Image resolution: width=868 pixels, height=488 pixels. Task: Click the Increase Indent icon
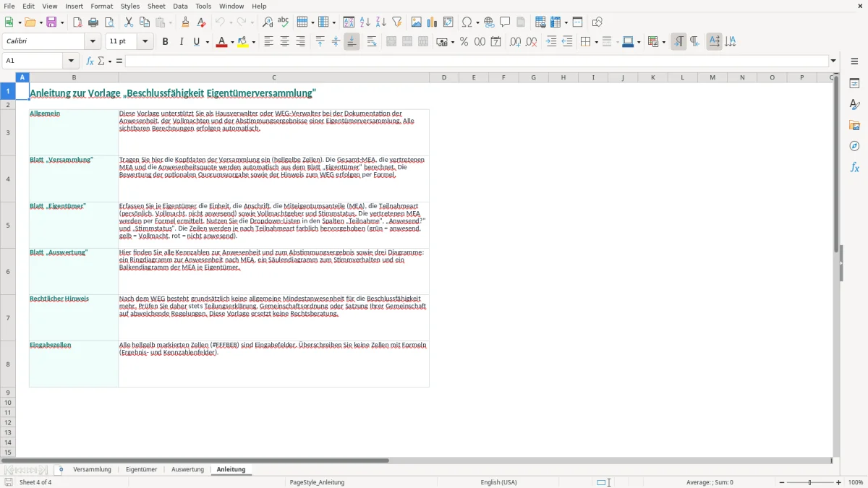(x=551, y=42)
